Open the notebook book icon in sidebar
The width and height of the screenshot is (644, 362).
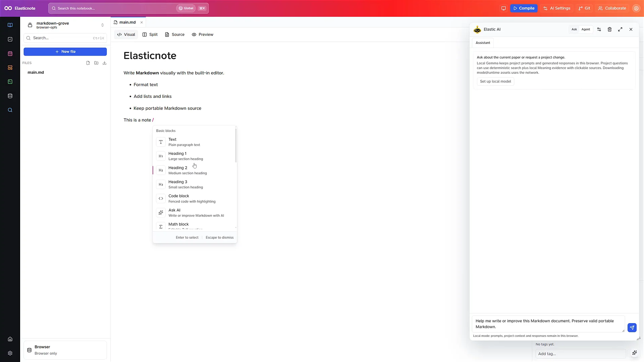coord(10,25)
